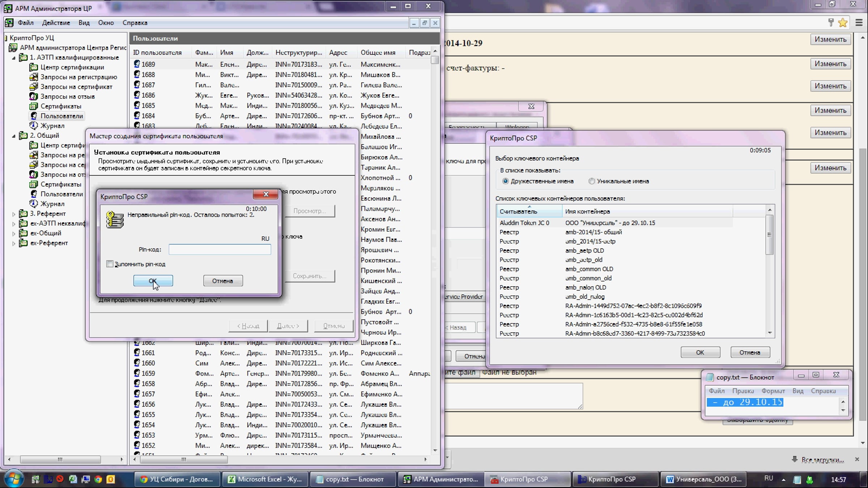The height and width of the screenshot is (488, 868).
Task: Click the Запросы на сертификат icon under 1. АЭТП
Action: click(x=34, y=87)
